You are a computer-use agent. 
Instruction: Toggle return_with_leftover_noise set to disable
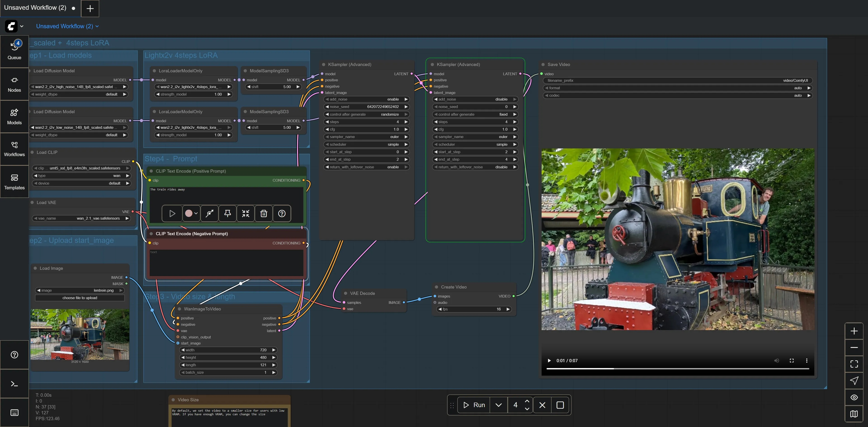point(475,167)
